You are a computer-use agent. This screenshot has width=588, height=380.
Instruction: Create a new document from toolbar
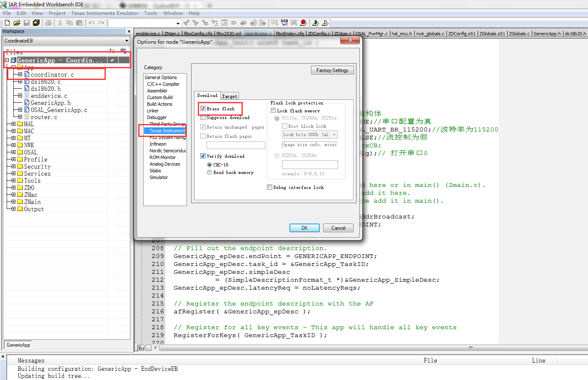(x=7, y=23)
